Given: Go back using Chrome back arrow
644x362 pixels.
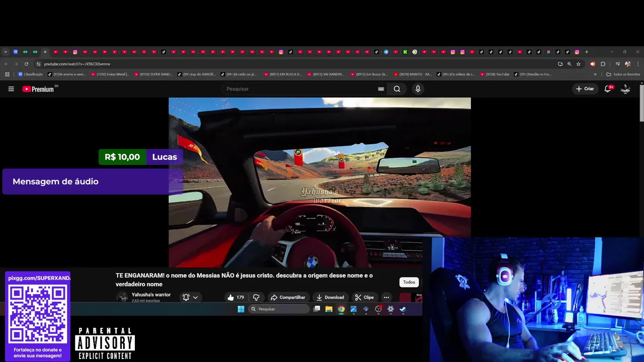Looking at the screenshot, I should pos(6,64).
